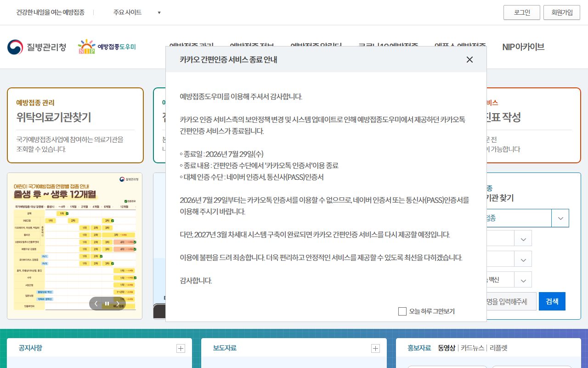Open the NIP아카이브 menu
Viewport: 588px width, 368px height.
pos(523,47)
